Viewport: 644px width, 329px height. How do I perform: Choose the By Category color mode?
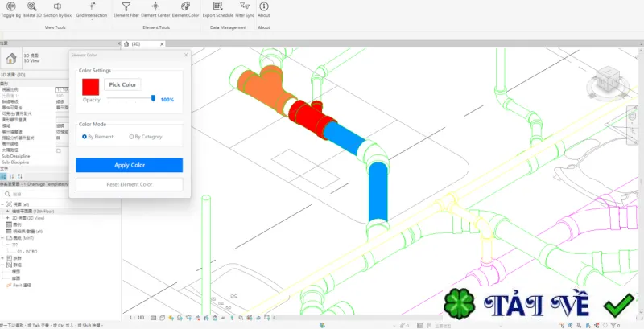point(146,137)
